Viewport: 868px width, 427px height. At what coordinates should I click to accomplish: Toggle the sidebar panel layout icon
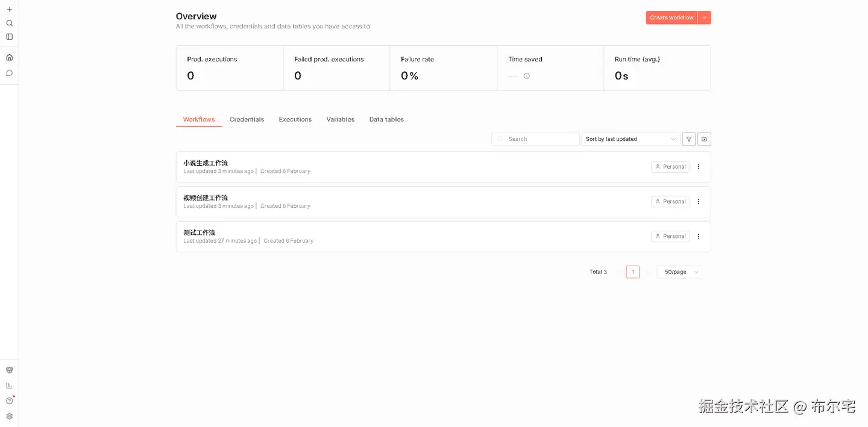pyautogui.click(x=9, y=37)
